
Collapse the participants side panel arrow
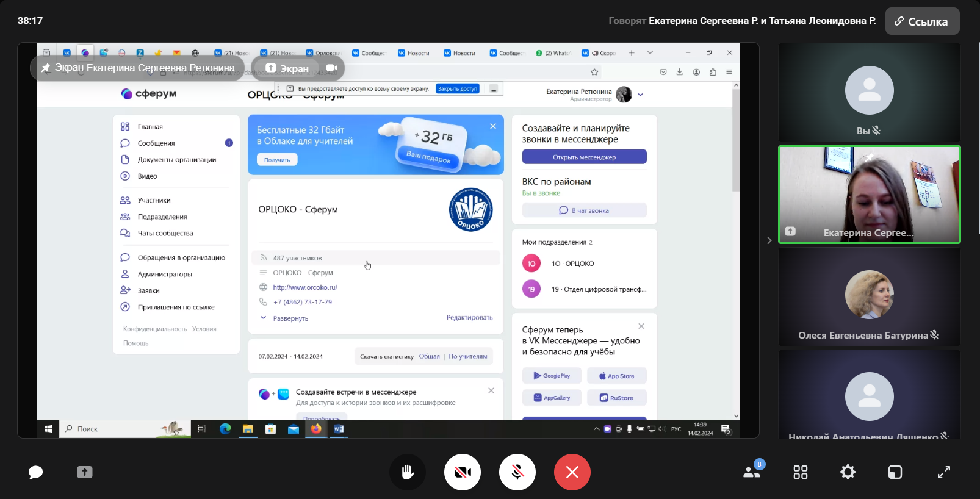point(769,240)
